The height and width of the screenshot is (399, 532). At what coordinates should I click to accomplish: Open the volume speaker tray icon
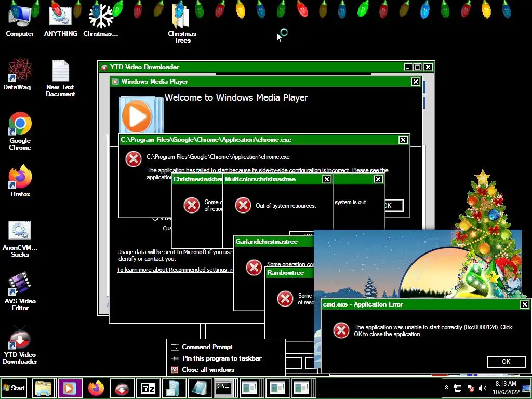click(483, 388)
